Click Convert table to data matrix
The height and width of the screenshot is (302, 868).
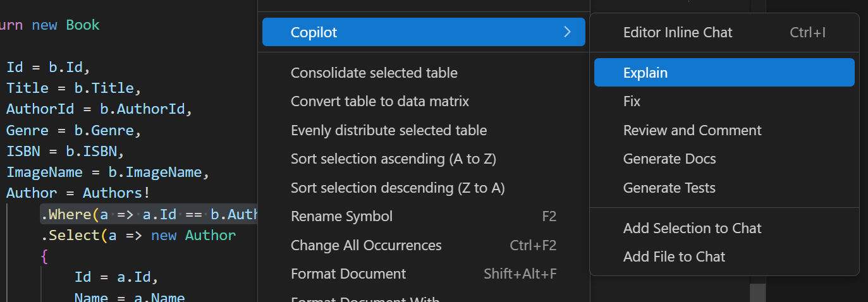379,101
